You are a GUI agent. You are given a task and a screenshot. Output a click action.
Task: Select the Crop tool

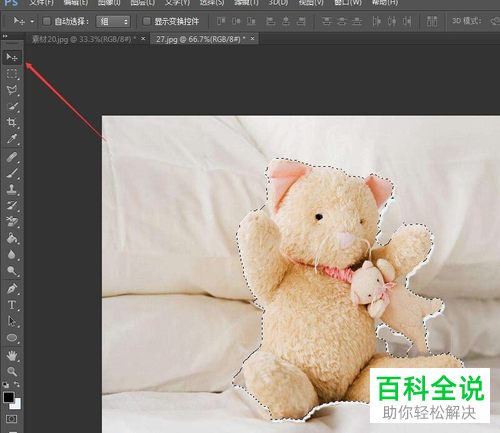[x=12, y=122]
